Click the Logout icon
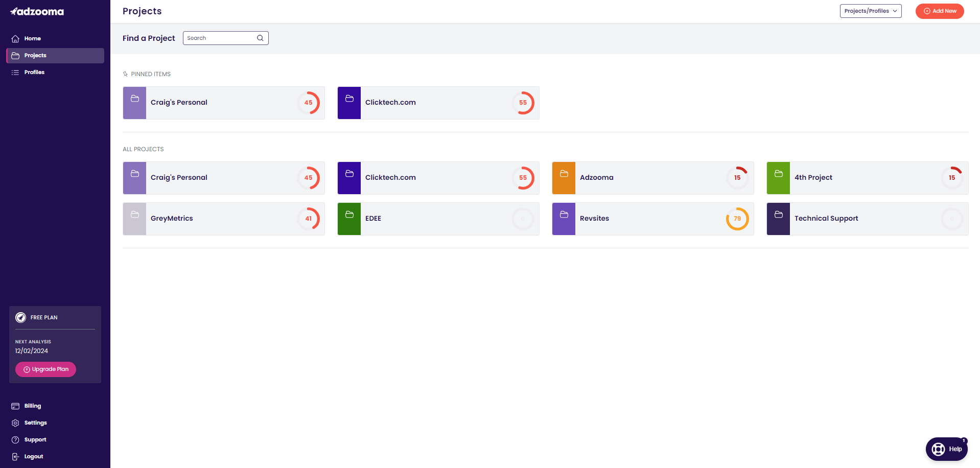This screenshot has width=980, height=468. click(15, 457)
